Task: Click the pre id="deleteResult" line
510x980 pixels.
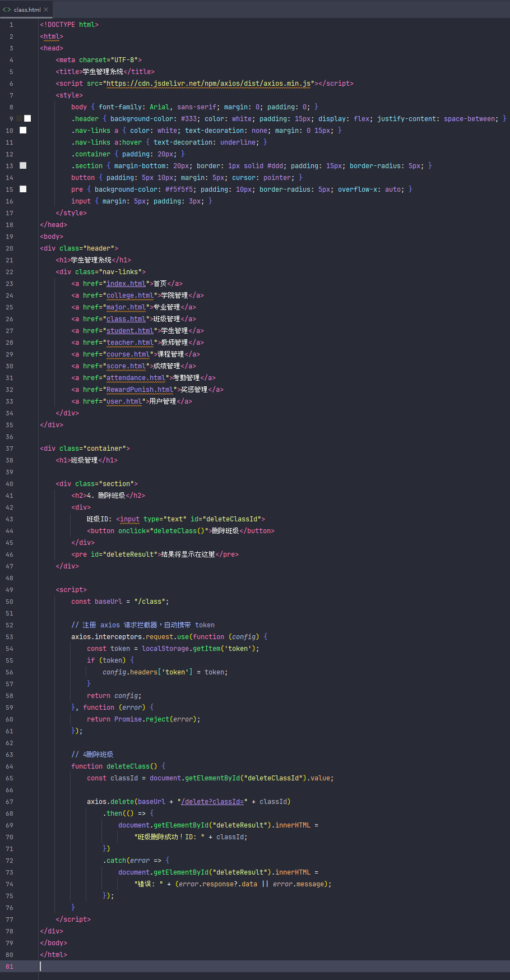Action: [155, 554]
